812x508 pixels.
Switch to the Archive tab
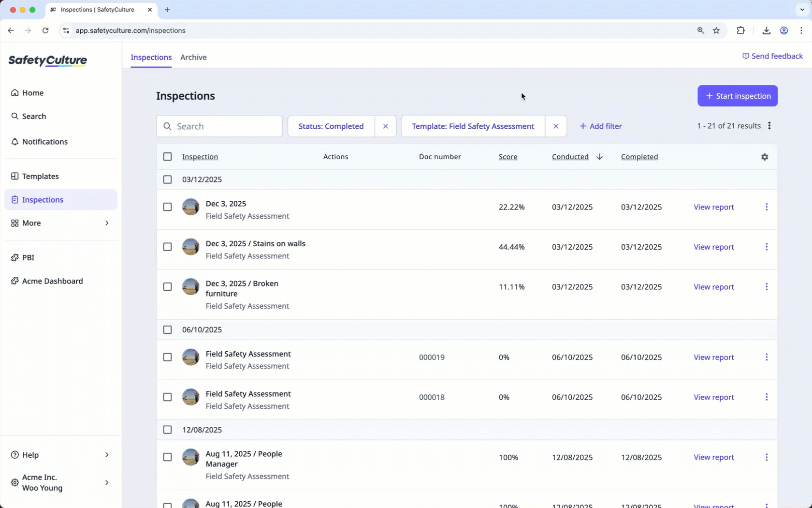(x=193, y=57)
